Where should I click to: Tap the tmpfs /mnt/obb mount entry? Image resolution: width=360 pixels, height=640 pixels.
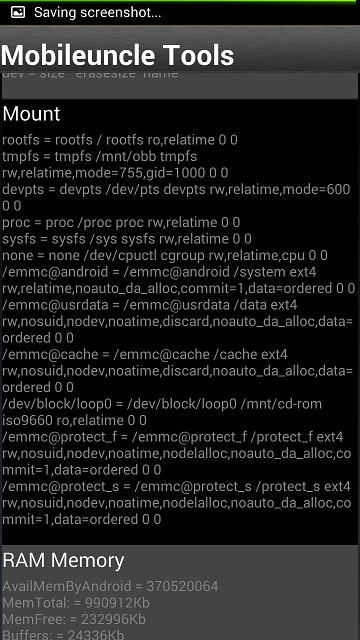(115, 164)
